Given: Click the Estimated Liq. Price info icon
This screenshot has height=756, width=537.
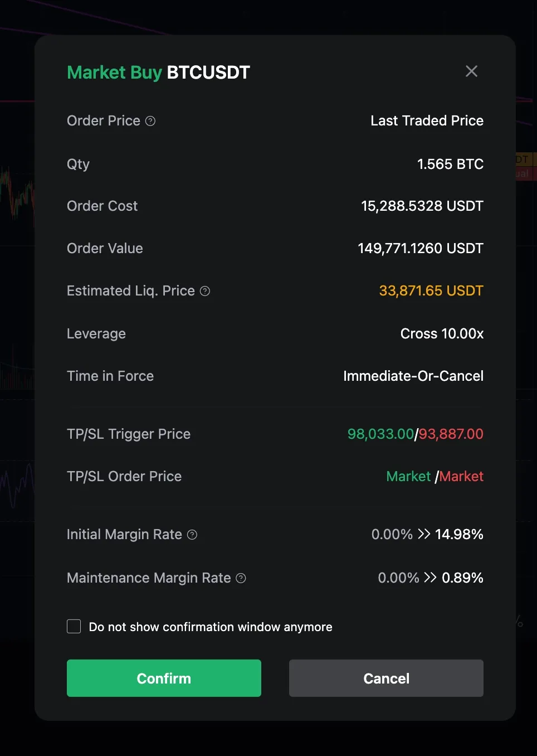Looking at the screenshot, I should pyautogui.click(x=205, y=291).
